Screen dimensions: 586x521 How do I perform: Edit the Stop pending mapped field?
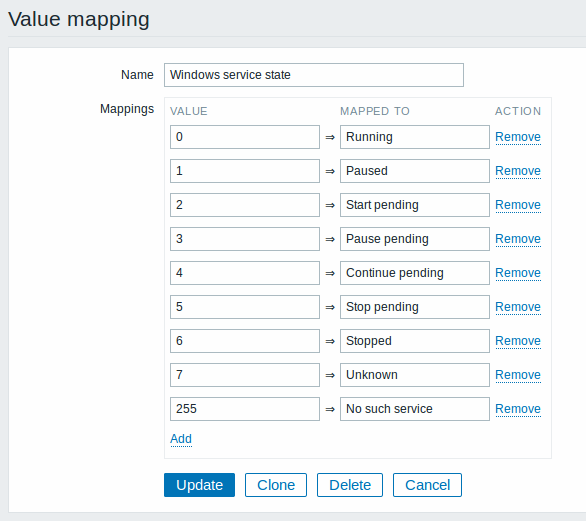pos(415,307)
